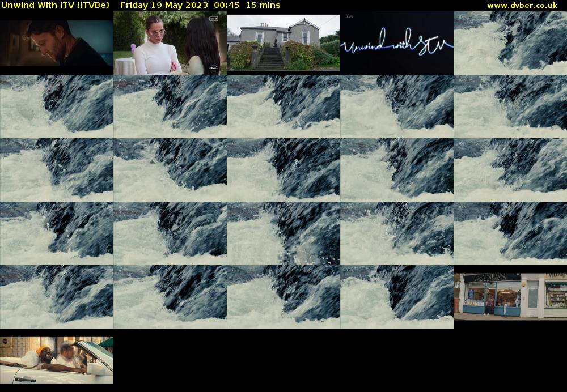Open the L&A News shopfront thumbnail
The width and height of the screenshot is (567, 392).
pyautogui.click(x=510, y=296)
